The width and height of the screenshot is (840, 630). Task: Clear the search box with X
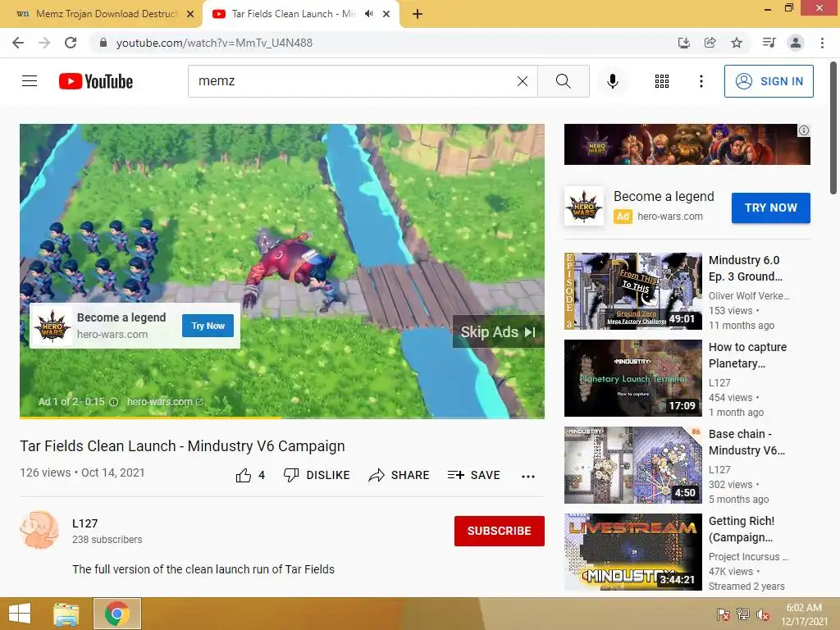(523, 81)
